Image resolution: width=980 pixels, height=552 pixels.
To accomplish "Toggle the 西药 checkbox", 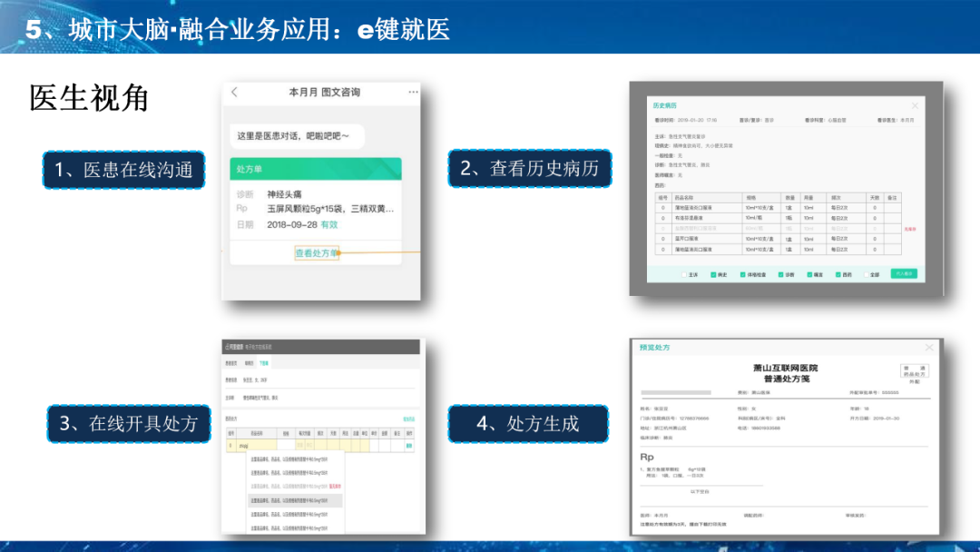I will pos(838,273).
